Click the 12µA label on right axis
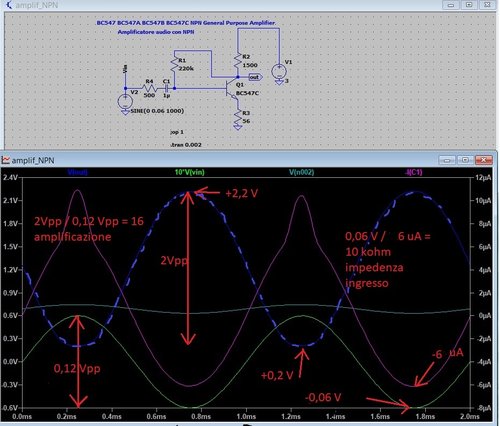 click(x=483, y=178)
